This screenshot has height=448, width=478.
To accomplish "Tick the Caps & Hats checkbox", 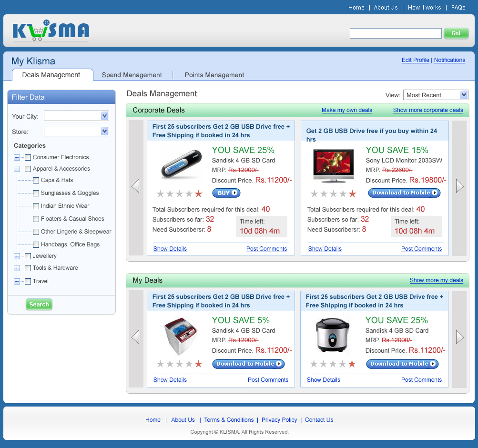I will 36,181.
